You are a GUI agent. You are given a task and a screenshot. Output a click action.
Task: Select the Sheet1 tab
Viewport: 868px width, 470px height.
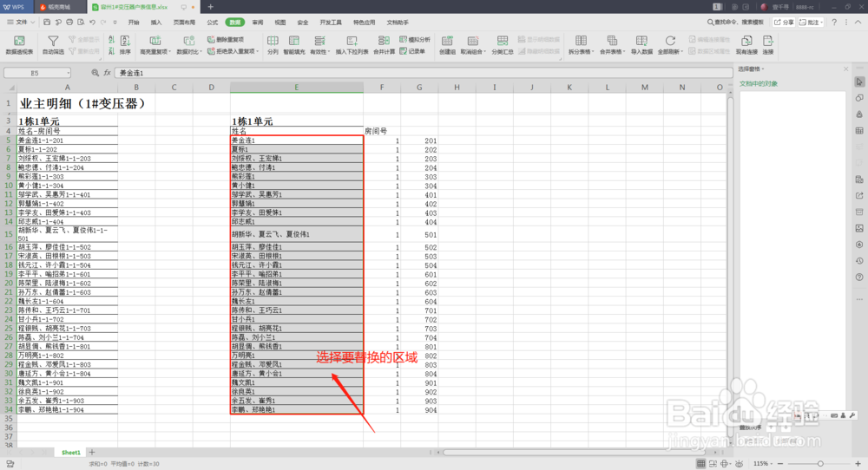[71, 453]
